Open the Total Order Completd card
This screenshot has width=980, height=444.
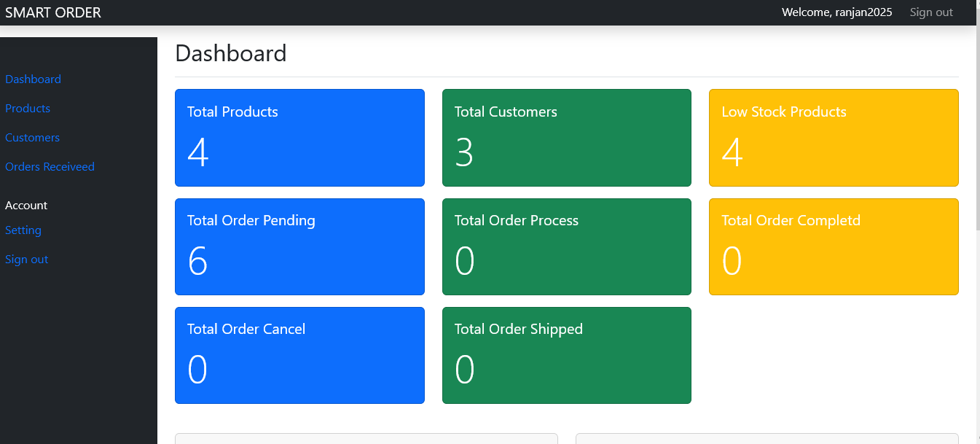point(834,246)
